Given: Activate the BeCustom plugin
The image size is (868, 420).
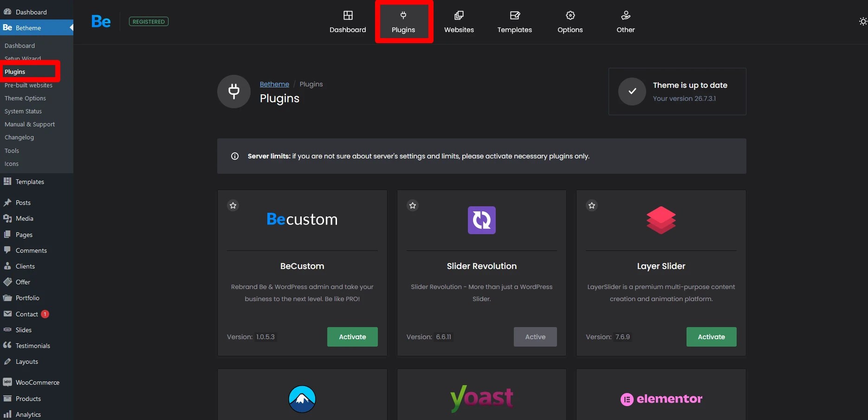Looking at the screenshot, I should pos(352,337).
